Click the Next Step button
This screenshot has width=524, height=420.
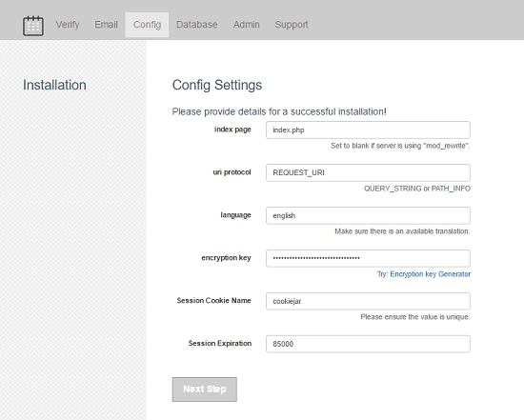click(205, 390)
